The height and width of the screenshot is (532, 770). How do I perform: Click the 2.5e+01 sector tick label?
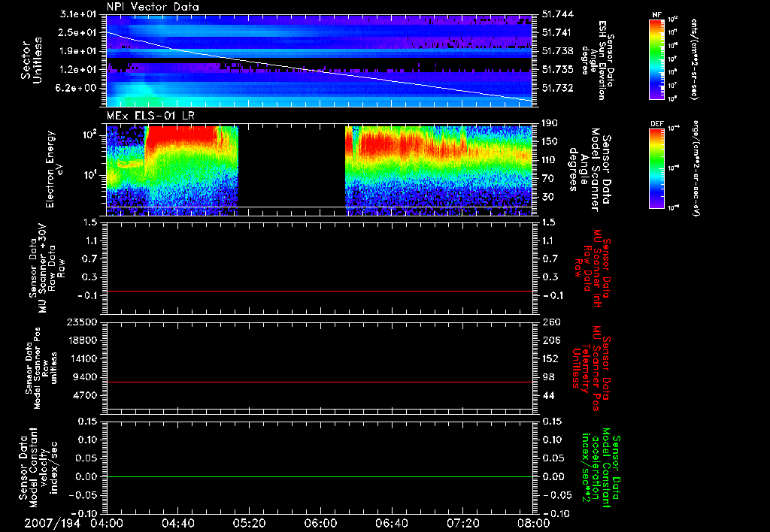click(78, 32)
